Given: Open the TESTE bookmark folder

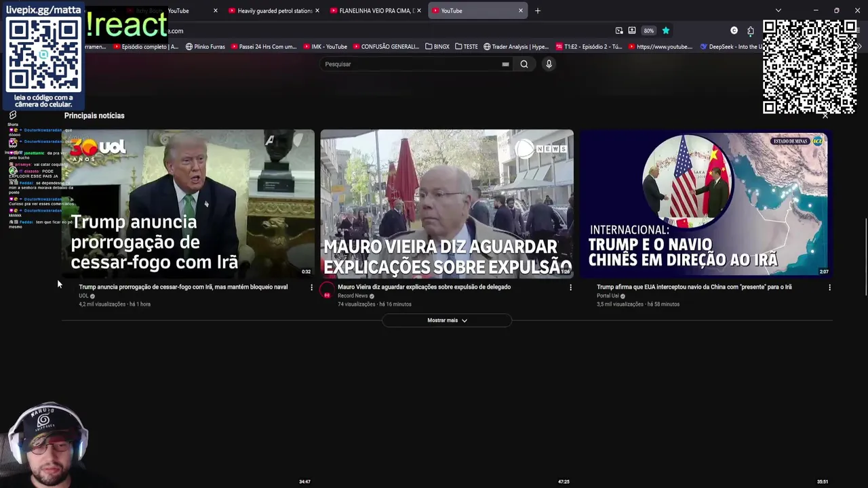Looking at the screenshot, I should coord(467,47).
